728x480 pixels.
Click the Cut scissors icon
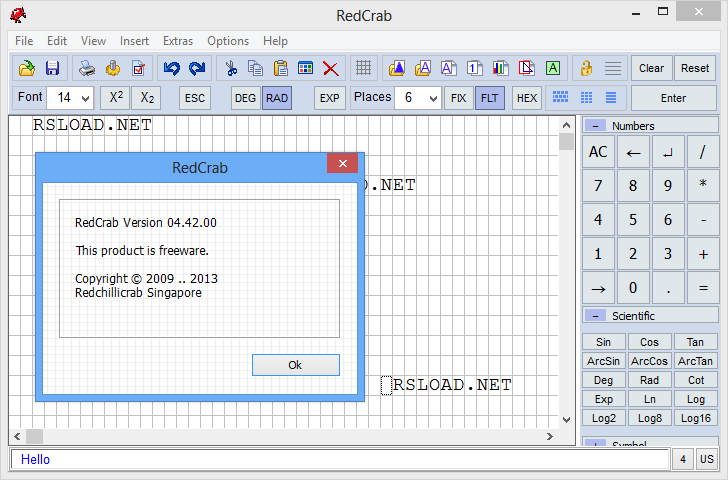click(231, 68)
